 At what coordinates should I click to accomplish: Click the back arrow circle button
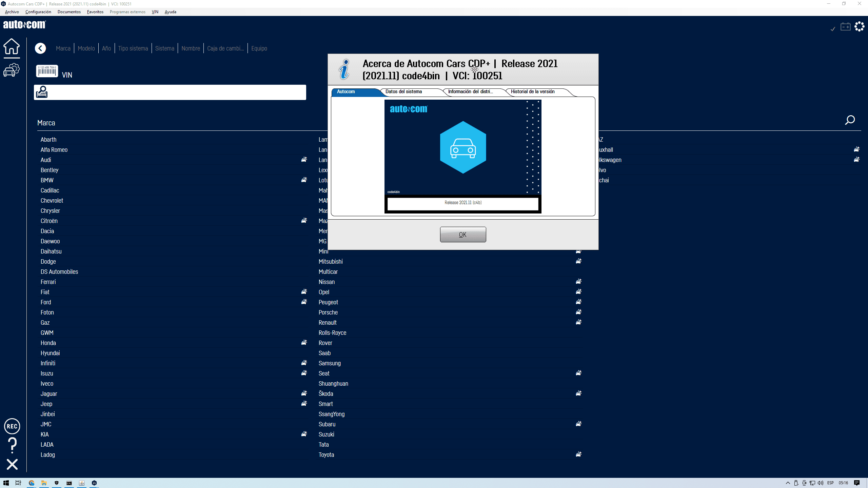click(40, 48)
